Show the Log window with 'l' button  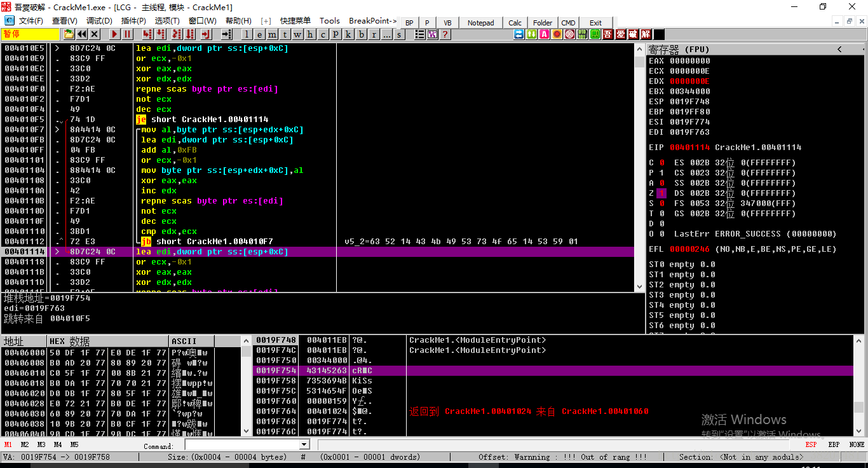pos(247,34)
